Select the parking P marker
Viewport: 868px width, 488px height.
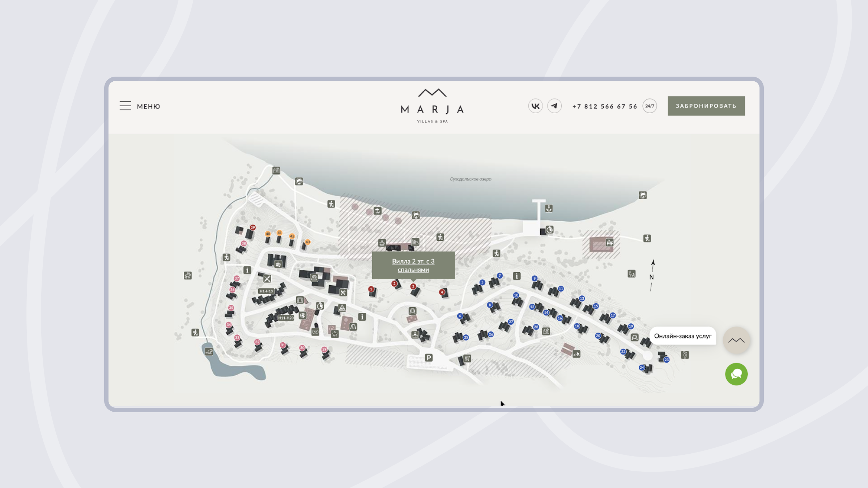coord(429,358)
